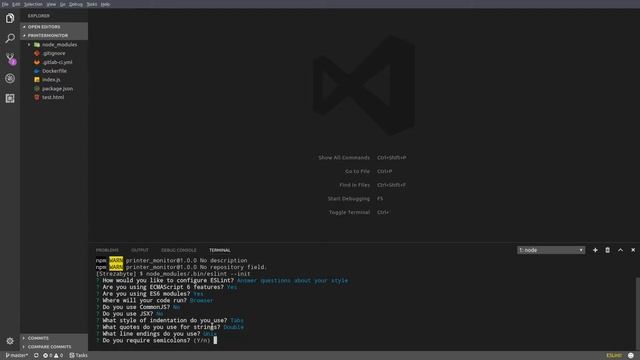
Task: Switch to the PROBLEMS tab
Action: [107, 250]
